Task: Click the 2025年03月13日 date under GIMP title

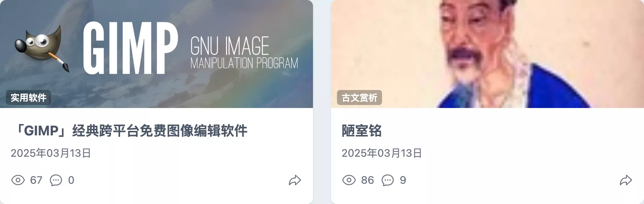Action: (x=51, y=153)
